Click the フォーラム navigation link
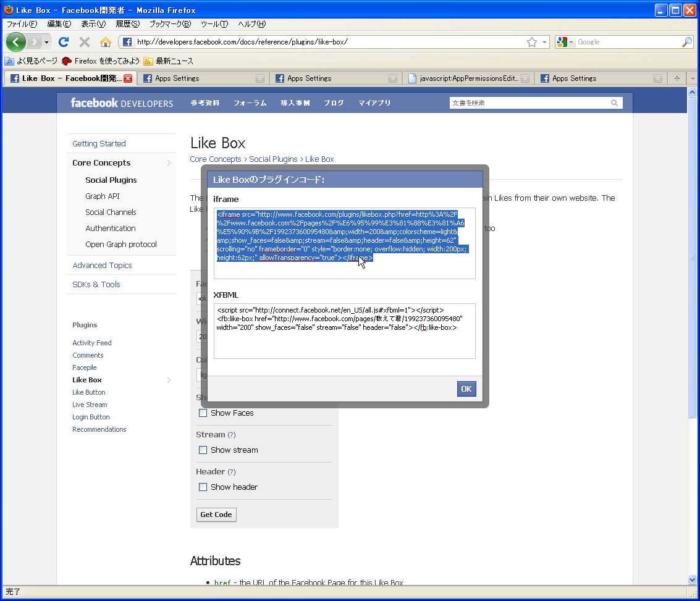 [250, 103]
